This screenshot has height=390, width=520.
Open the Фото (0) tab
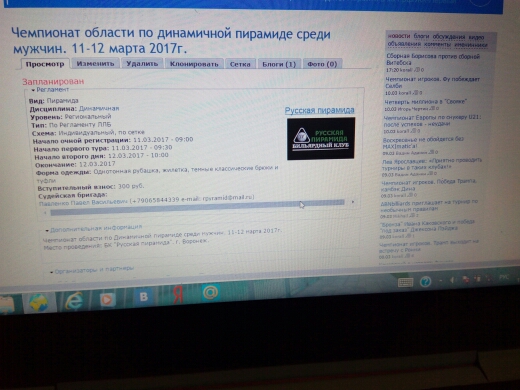322,64
